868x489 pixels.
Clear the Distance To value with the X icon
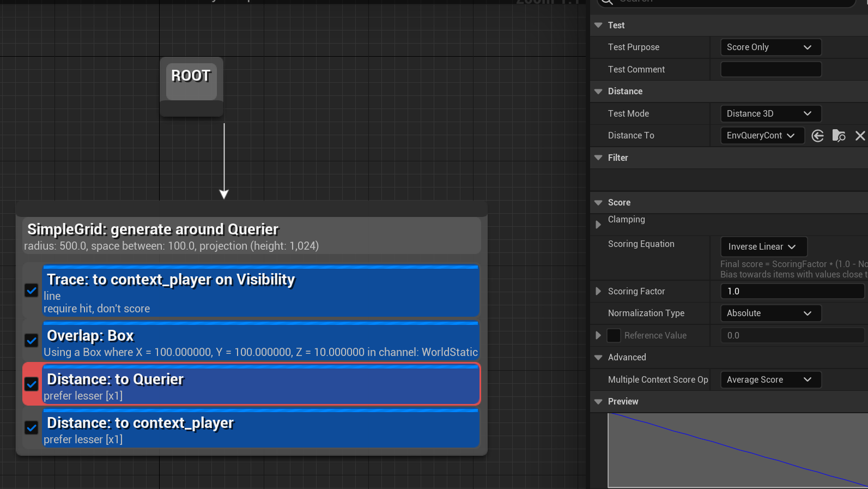pos(860,136)
